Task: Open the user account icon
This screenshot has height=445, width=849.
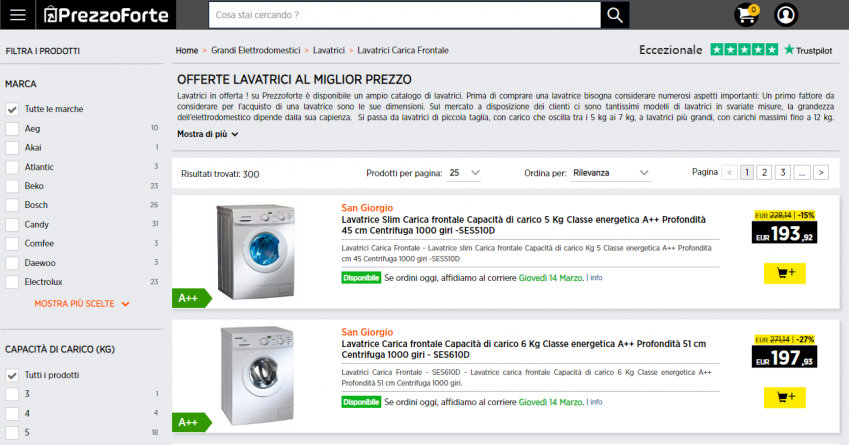Action: [x=785, y=15]
